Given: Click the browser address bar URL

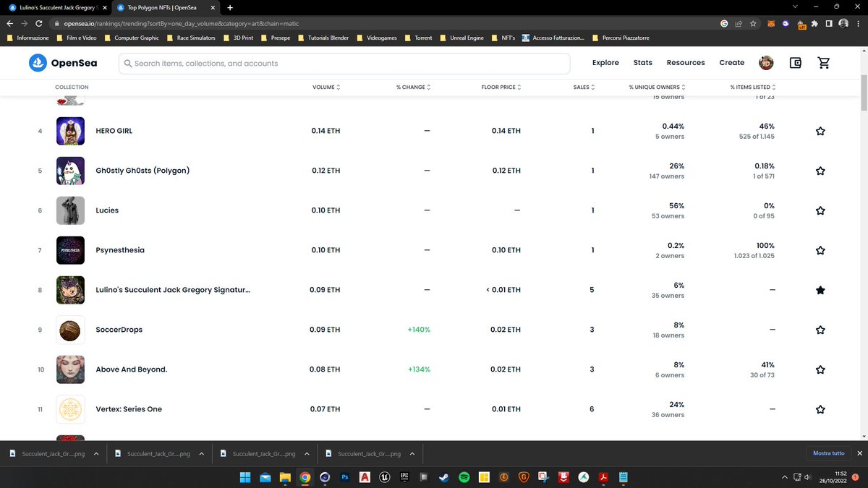Looking at the screenshot, I should [x=181, y=23].
